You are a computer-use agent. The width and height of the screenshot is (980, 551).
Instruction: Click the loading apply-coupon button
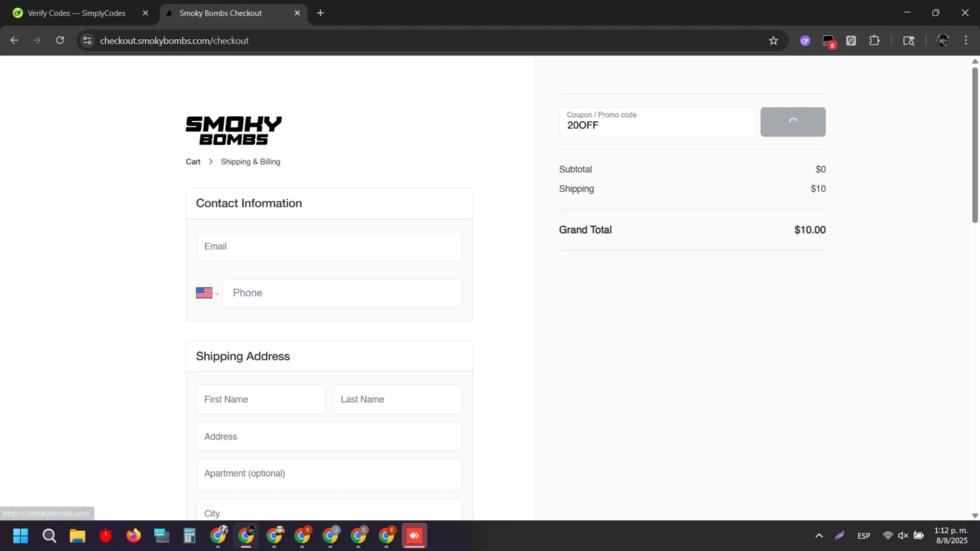point(792,122)
